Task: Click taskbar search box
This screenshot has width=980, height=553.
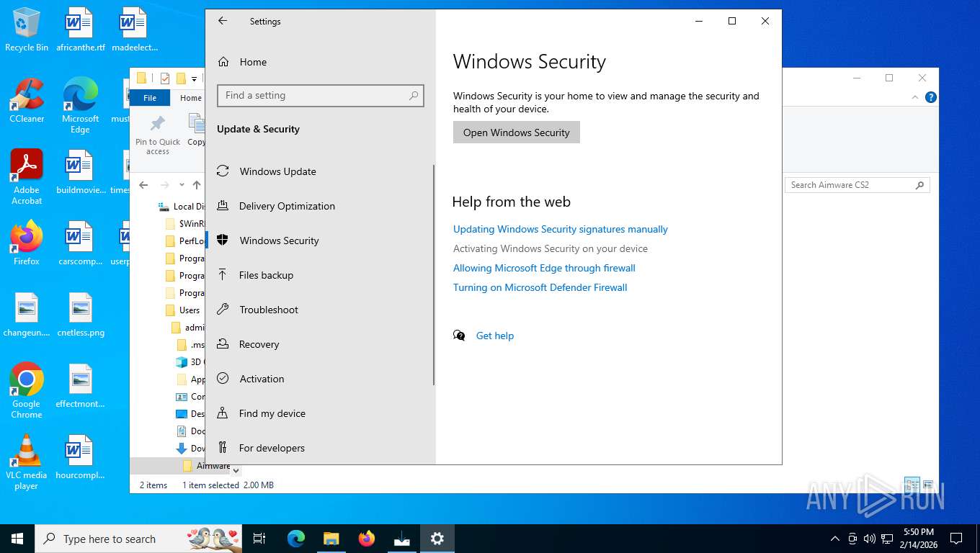Action: (139, 539)
